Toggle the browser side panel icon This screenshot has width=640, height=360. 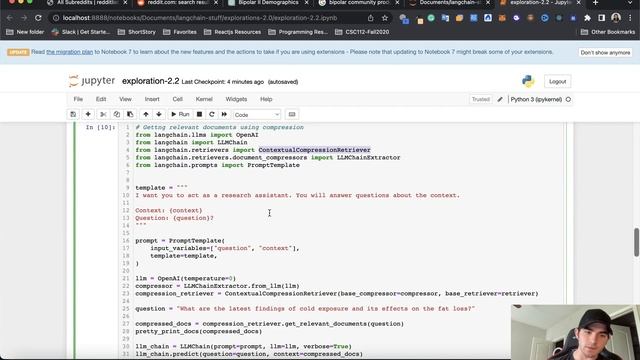click(x=602, y=18)
